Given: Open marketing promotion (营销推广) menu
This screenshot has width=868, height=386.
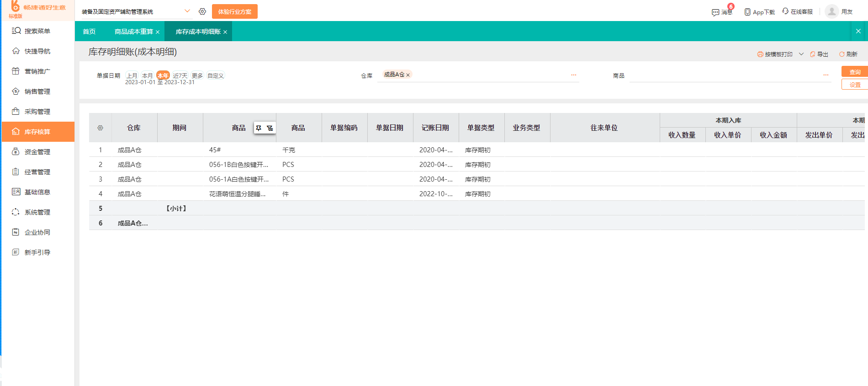Looking at the screenshot, I should pyautogui.click(x=37, y=71).
